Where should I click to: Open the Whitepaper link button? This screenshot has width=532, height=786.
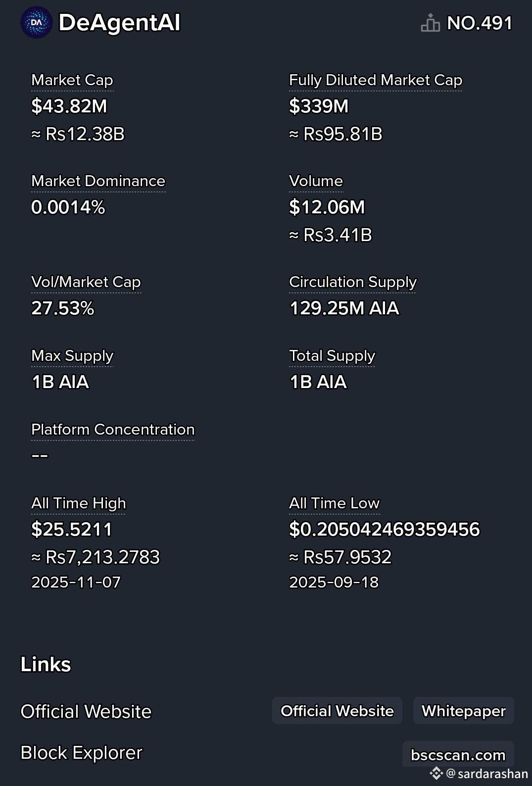[464, 711]
